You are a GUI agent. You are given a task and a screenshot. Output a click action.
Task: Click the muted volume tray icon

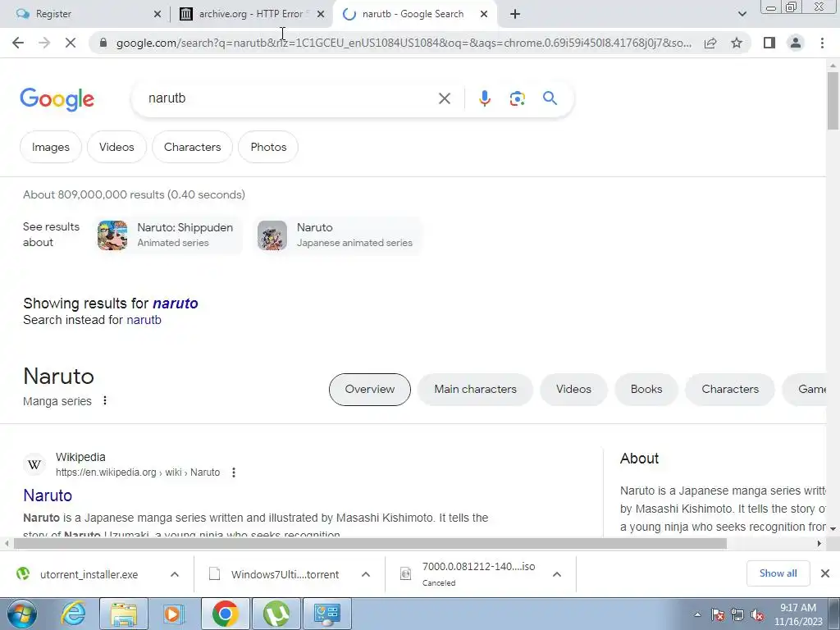[x=757, y=615]
